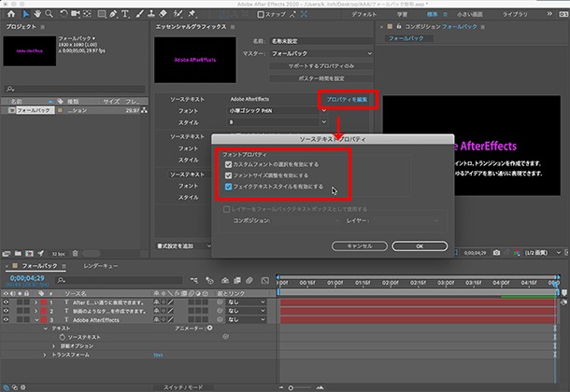Select the Rotation tool
Image resolution: width=570 pixels, height=392 pixels.
(x=64, y=14)
